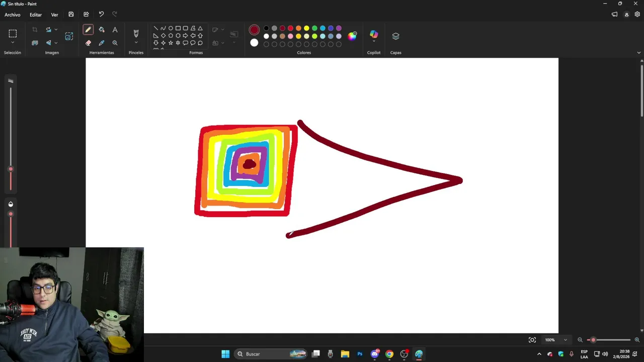Select the Pencil tool
The height and width of the screenshot is (362, 644).
click(88, 30)
